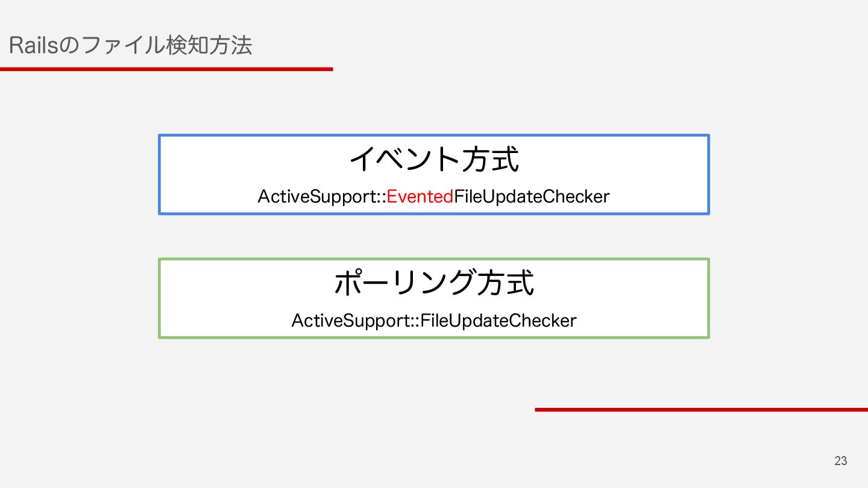
Task: Click the "方式" characters in イベント方式
Action: click(491, 159)
